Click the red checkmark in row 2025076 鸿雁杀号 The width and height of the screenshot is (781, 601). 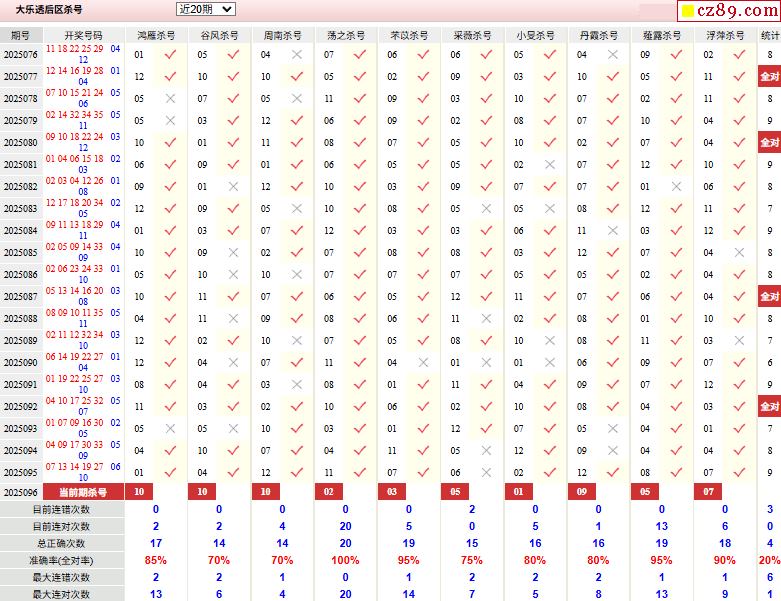coord(170,54)
